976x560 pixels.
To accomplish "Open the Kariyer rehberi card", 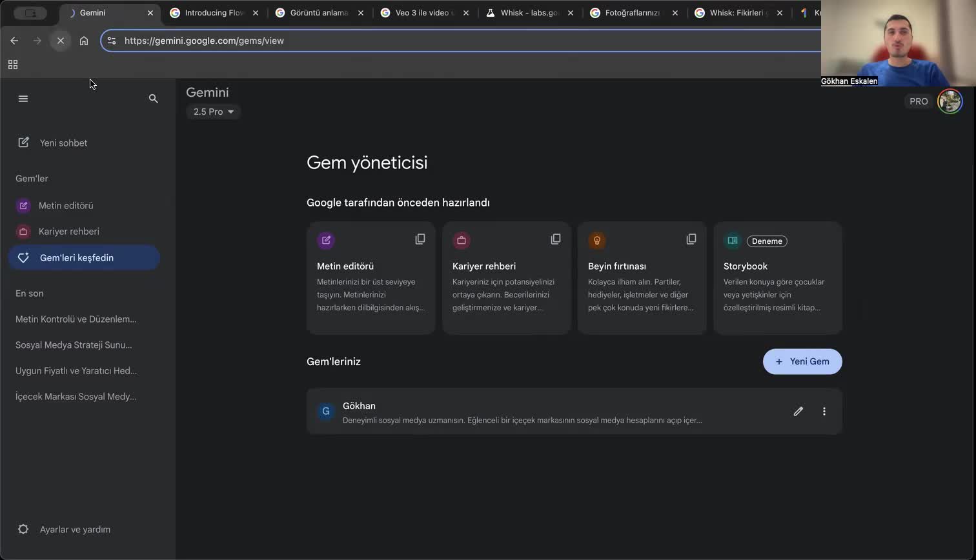I will tap(507, 278).
